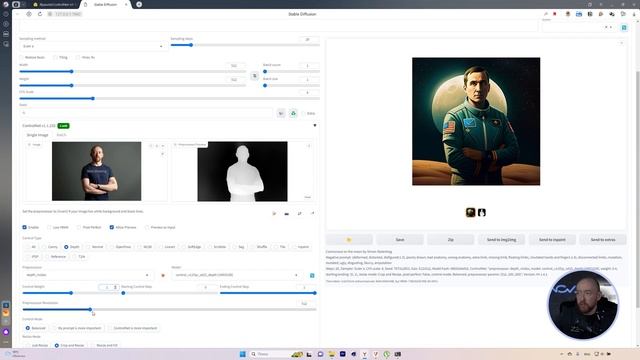
Task: Click the Zip button
Action: point(451,240)
